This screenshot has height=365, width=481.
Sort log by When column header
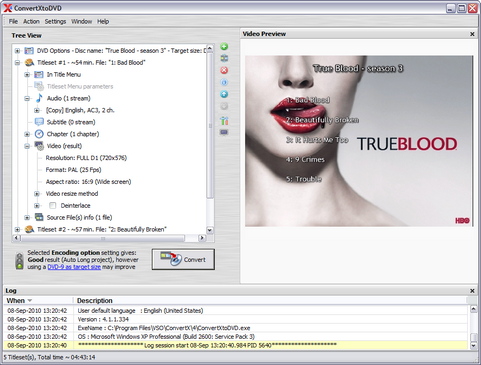[x=38, y=301]
